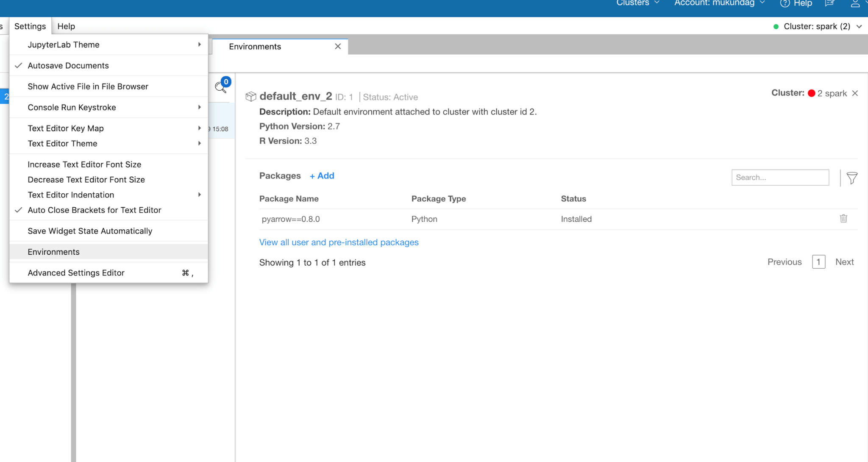Click the package cube icon beside default_env_2
This screenshot has width=868, height=462.
[x=251, y=97]
